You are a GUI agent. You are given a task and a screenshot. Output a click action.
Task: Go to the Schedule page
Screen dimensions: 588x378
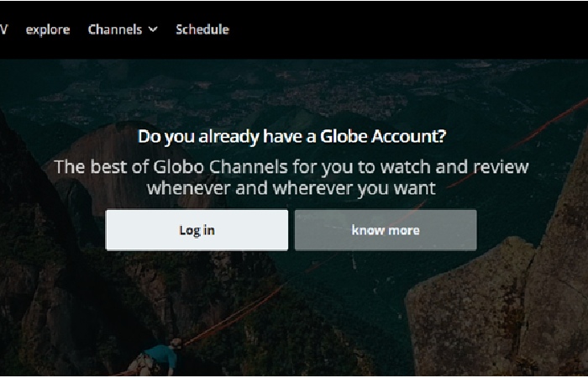pos(202,29)
